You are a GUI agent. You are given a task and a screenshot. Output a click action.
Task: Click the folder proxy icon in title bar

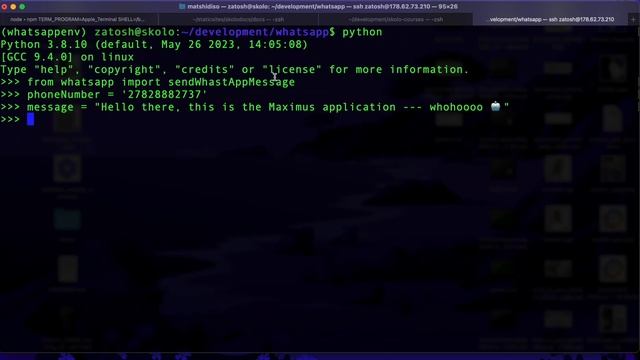coord(182,7)
